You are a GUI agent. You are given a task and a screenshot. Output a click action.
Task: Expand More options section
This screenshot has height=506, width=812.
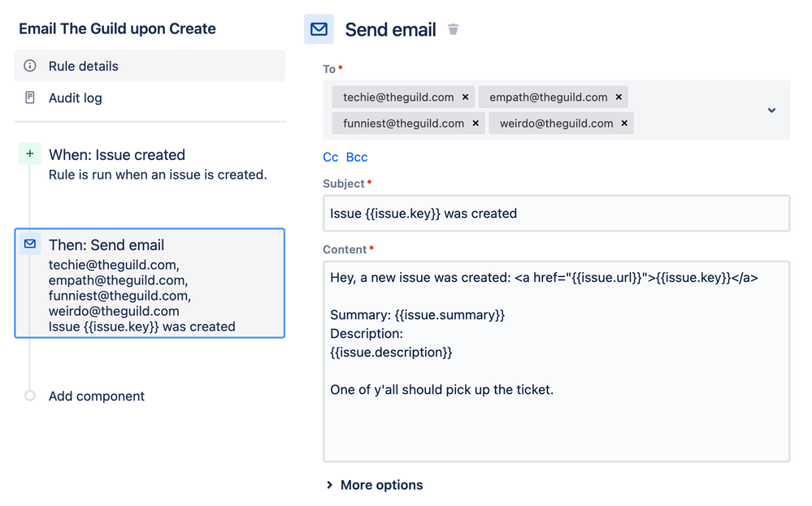375,485
